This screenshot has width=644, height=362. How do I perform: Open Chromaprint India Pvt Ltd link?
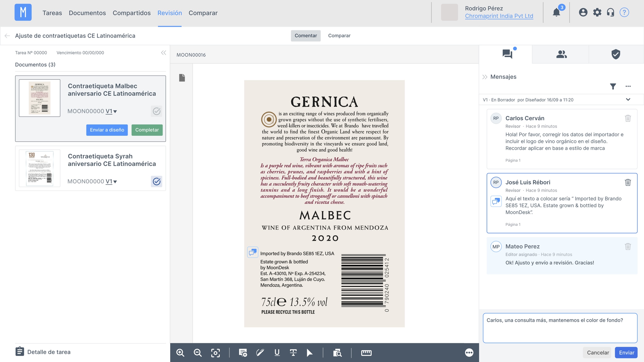tap(499, 16)
